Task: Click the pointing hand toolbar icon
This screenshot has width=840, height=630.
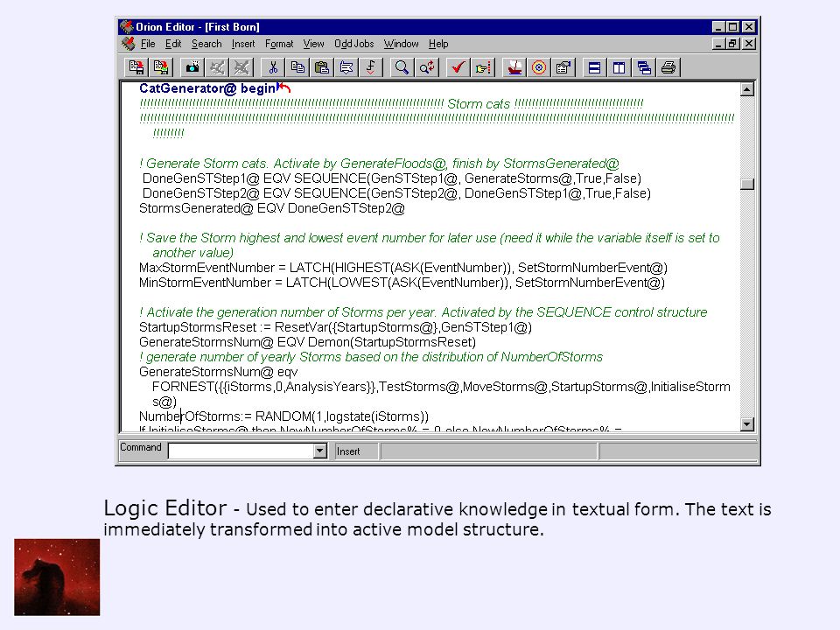Action: pyautogui.click(x=483, y=67)
